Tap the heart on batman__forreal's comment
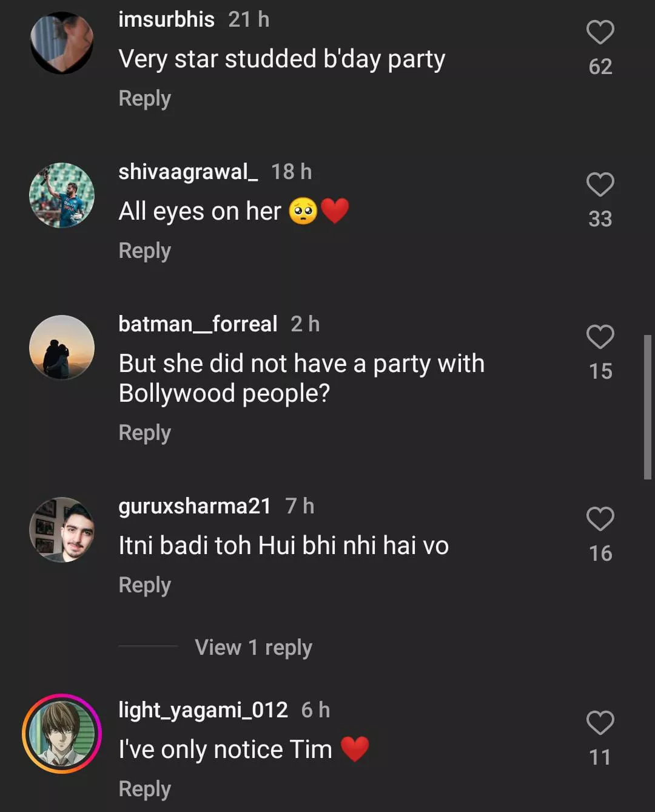This screenshot has height=812, width=655. tap(600, 337)
